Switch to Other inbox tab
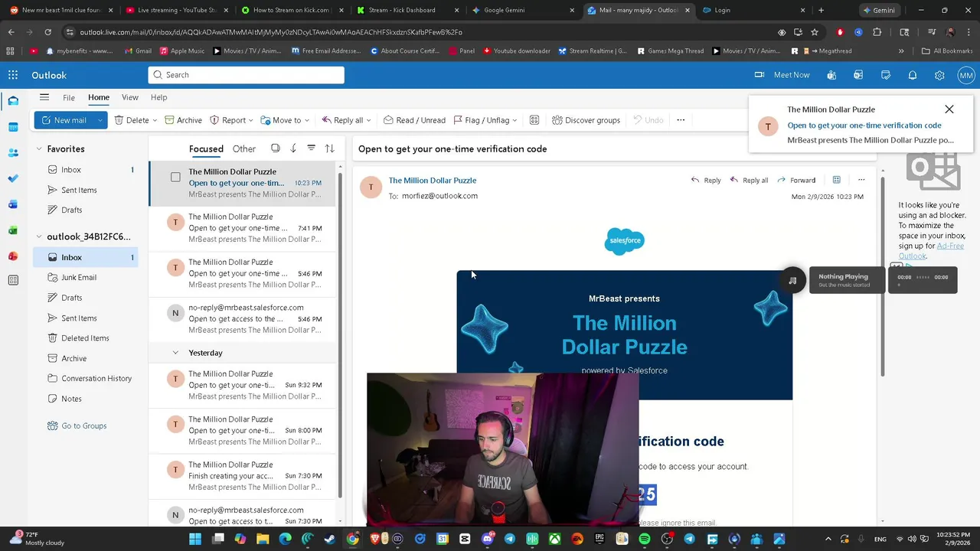This screenshot has height=551, width=980. [244, 149]
